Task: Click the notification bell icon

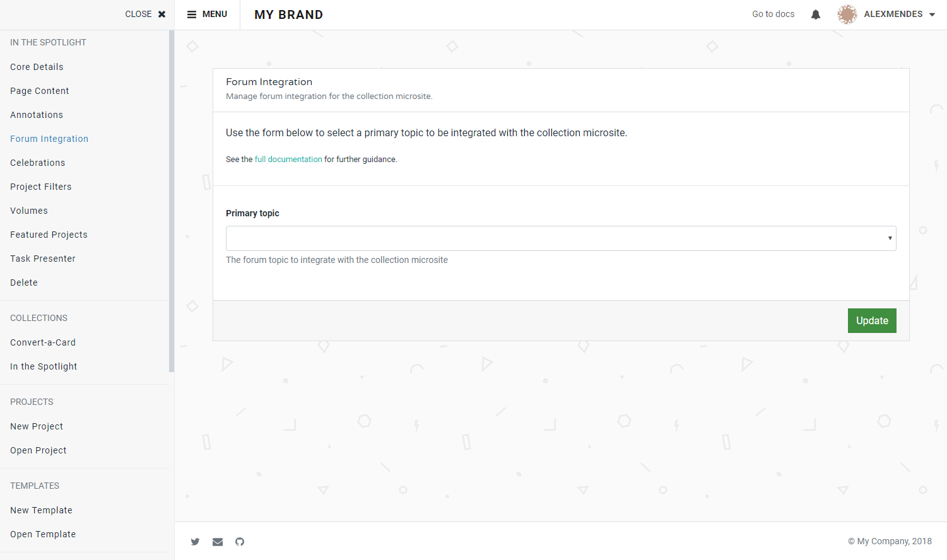Action: [815, 14]
